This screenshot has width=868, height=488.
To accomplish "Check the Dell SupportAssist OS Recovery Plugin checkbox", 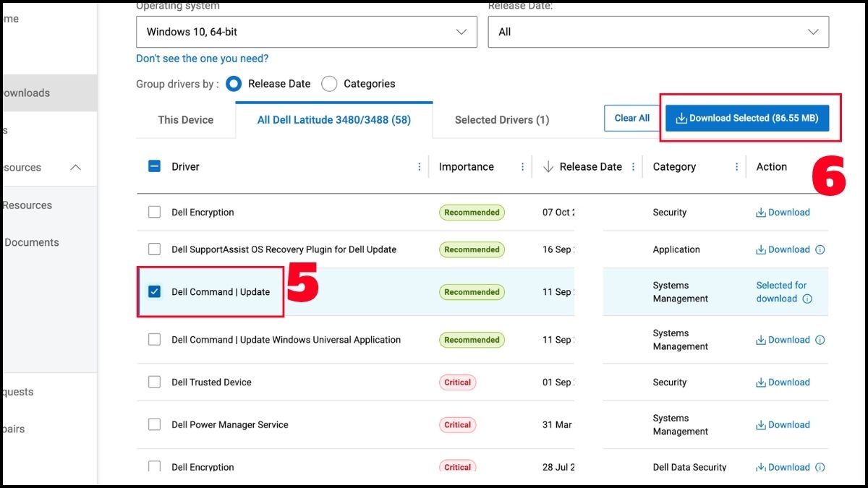I will click(x=154, y=249).
